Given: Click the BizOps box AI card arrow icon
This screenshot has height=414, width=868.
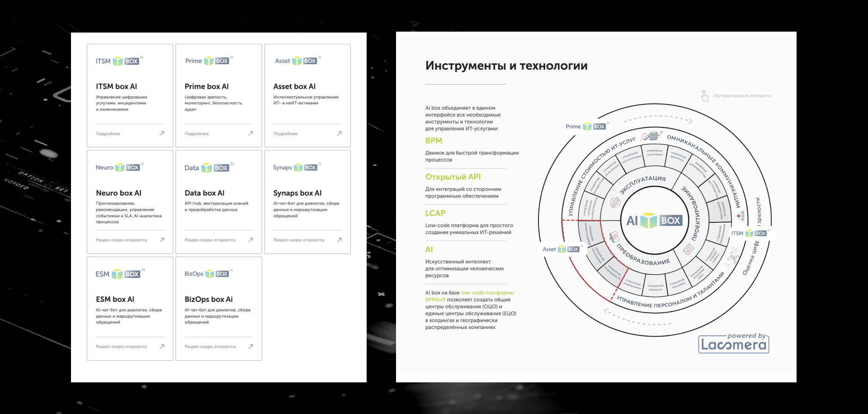Looking at the screenshot, I should pyautogui.click(x=250, y=347).
